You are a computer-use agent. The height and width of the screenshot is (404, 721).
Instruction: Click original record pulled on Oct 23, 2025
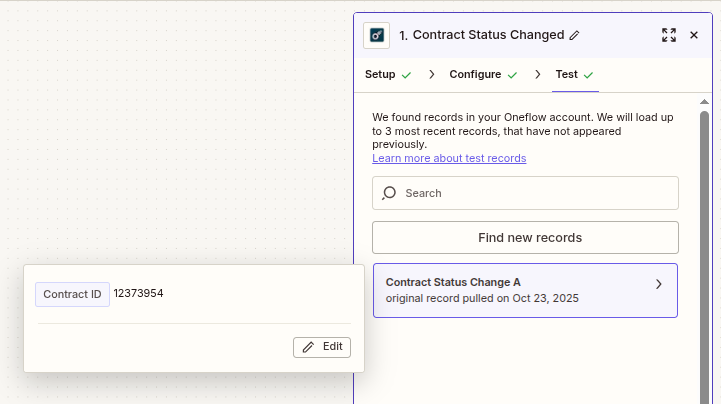pyautogui.click(x=482, y=298)
